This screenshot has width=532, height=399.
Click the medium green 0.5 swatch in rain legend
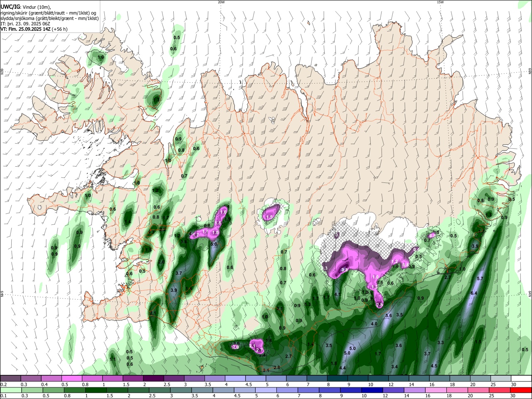pos(53,390)
